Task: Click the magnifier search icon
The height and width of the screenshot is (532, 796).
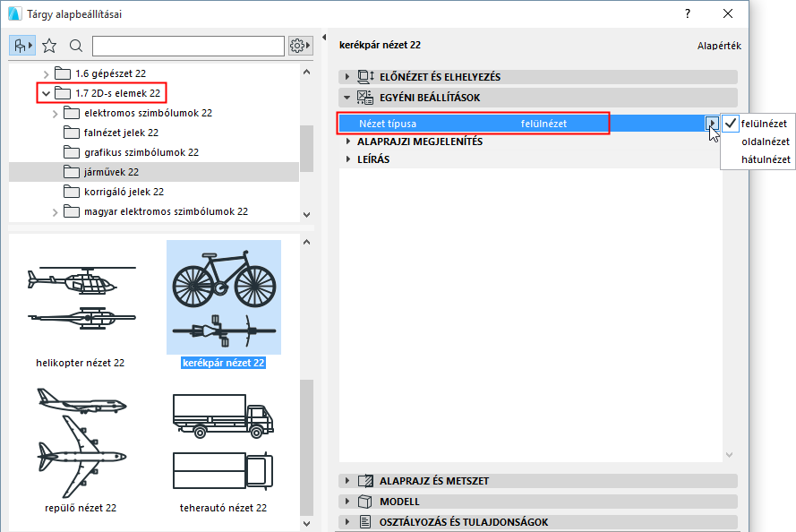Action: (x=76, y=47)
